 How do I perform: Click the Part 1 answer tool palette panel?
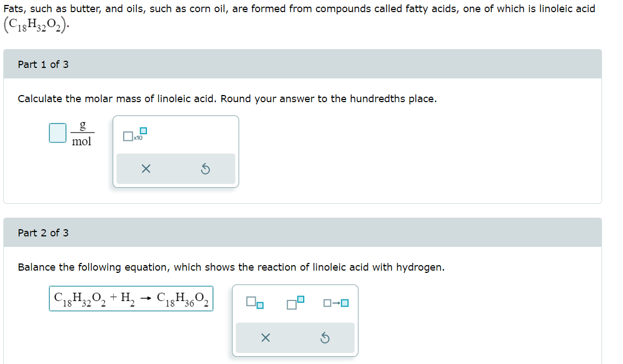(176, 151)
